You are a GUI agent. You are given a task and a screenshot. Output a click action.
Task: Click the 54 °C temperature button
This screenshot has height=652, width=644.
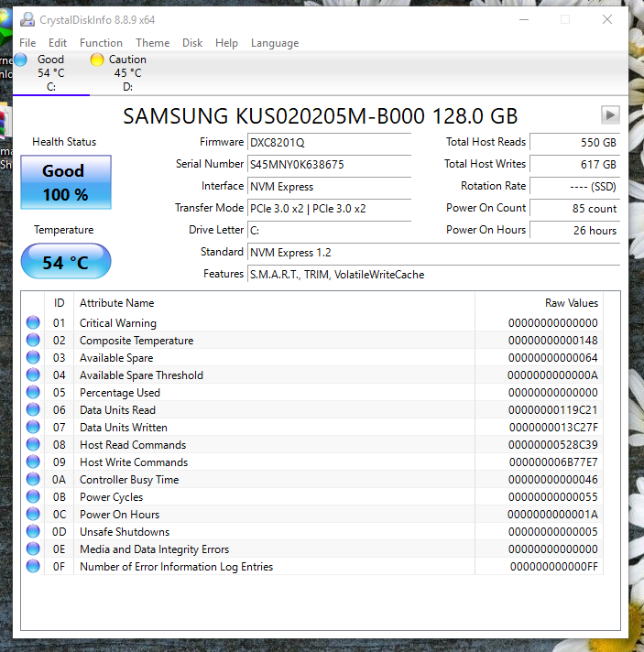66,262
